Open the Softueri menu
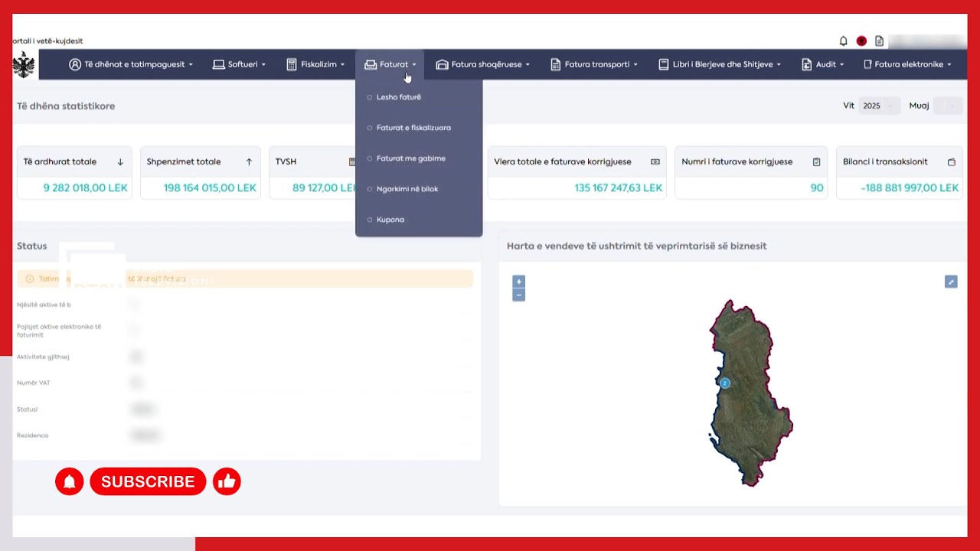This screenshot has height=551, width=980. (240, 64)
